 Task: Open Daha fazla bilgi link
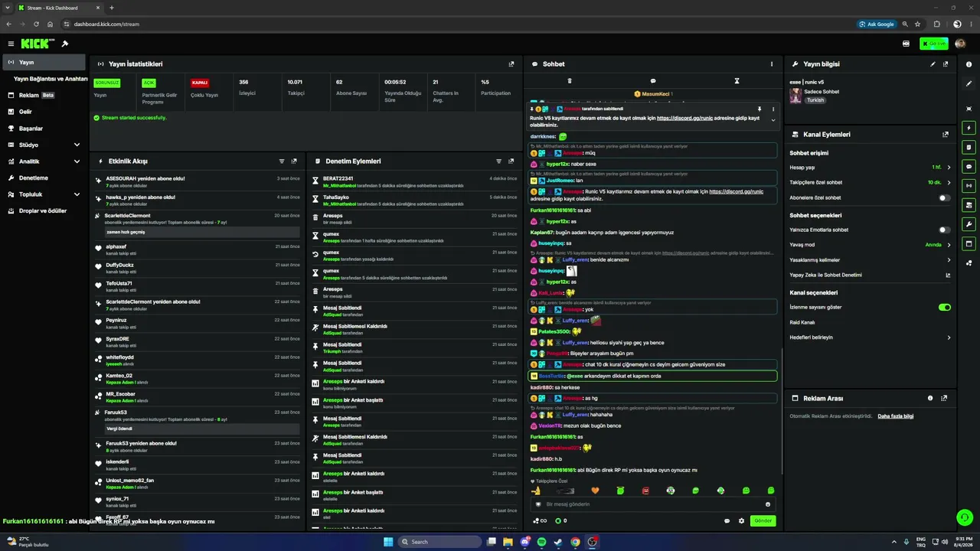895,416
